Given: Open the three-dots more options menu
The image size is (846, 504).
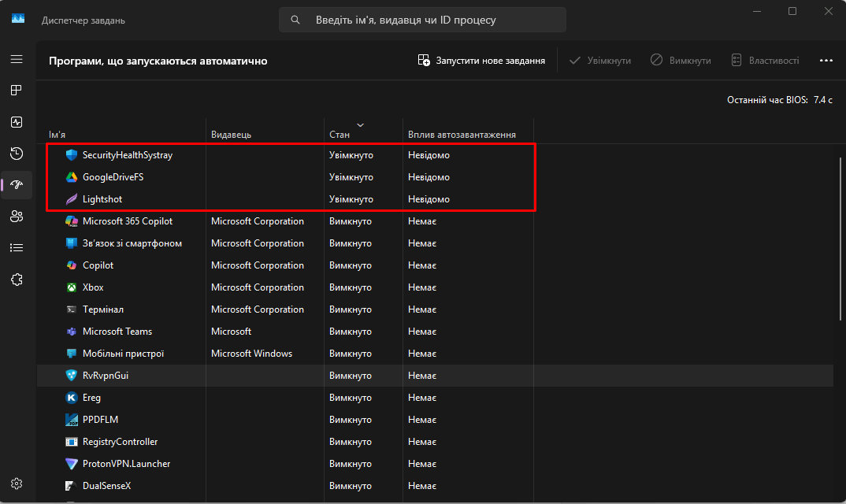Looking at the screenshot, I should point(826,61).
